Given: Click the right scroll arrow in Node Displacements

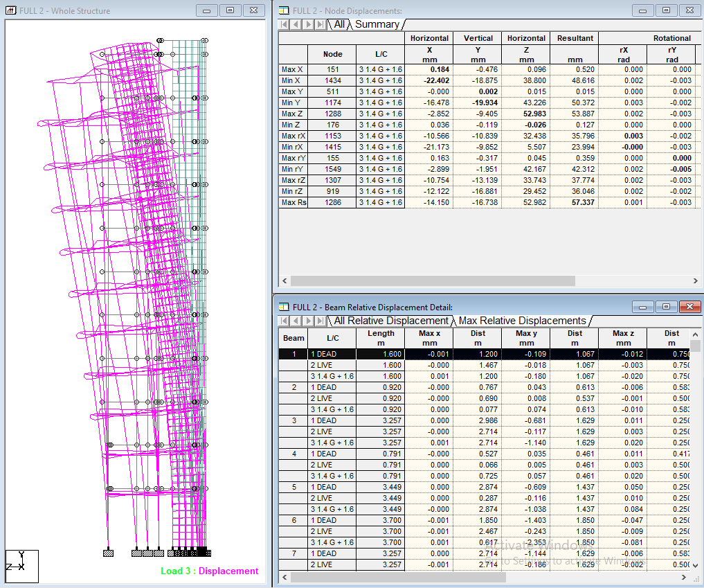Looking at the screenshot, I should coord(695,280).
